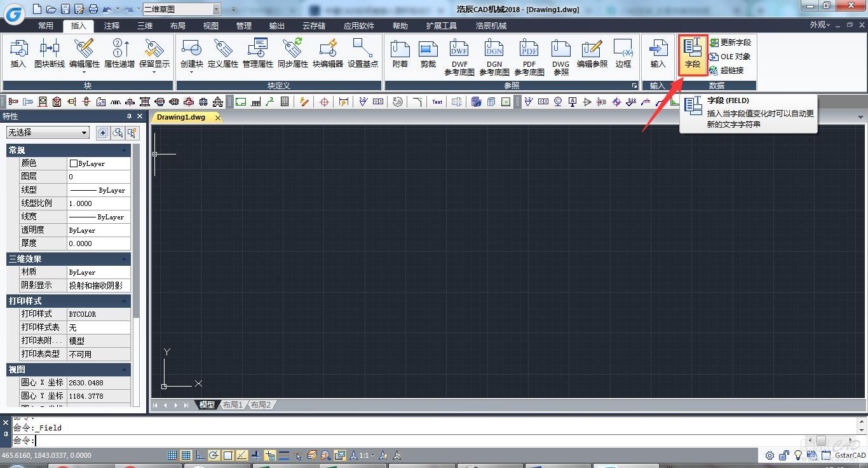The height and width of the screenshot is (468, 868).
Task: Click the 同步属性 icon
Action: [x=292, y=53]
